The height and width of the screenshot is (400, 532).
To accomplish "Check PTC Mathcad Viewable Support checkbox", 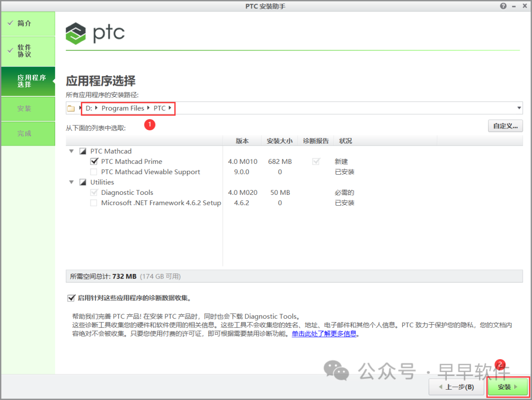I will click(94, 172).
